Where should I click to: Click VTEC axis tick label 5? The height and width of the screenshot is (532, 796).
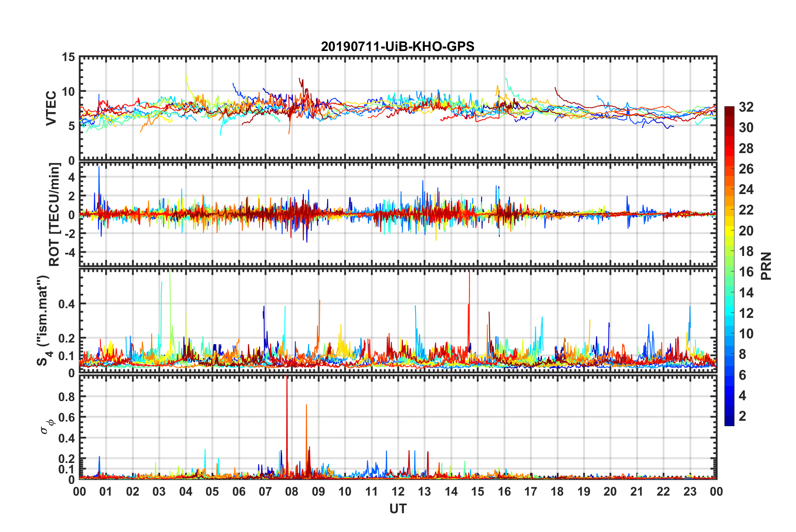[x=71, y=126]
